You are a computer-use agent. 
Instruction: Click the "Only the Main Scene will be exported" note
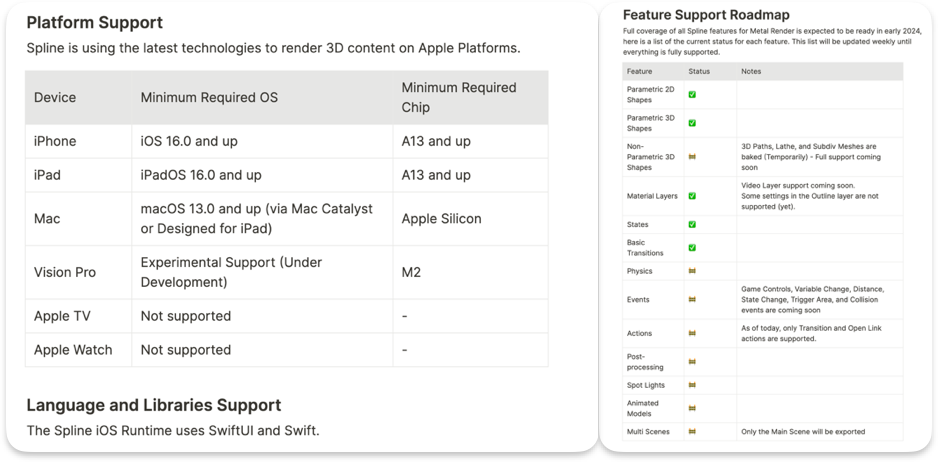pos(803,431)
